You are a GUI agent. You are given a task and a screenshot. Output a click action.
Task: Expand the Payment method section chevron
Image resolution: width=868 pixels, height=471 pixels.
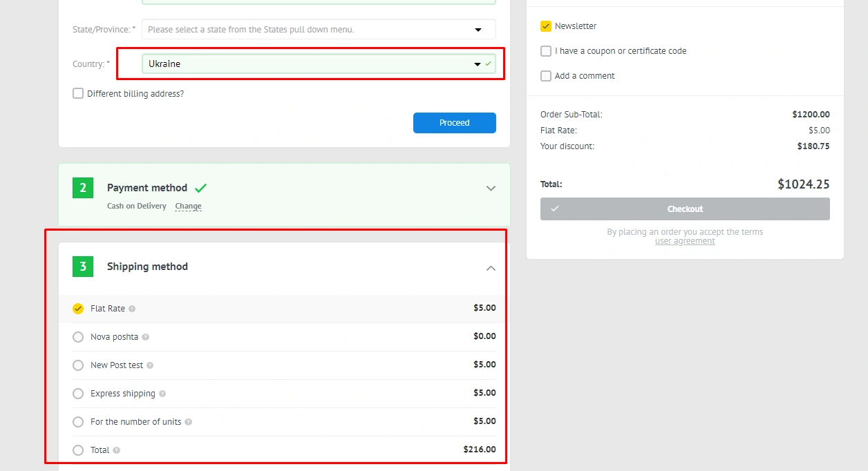(x=491, y=188)
